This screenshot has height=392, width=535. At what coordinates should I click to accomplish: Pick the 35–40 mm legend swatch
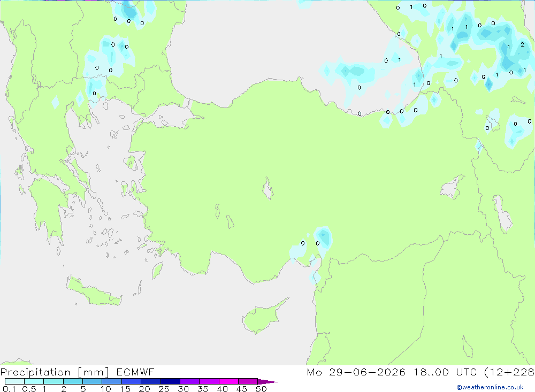coord(209,381)
